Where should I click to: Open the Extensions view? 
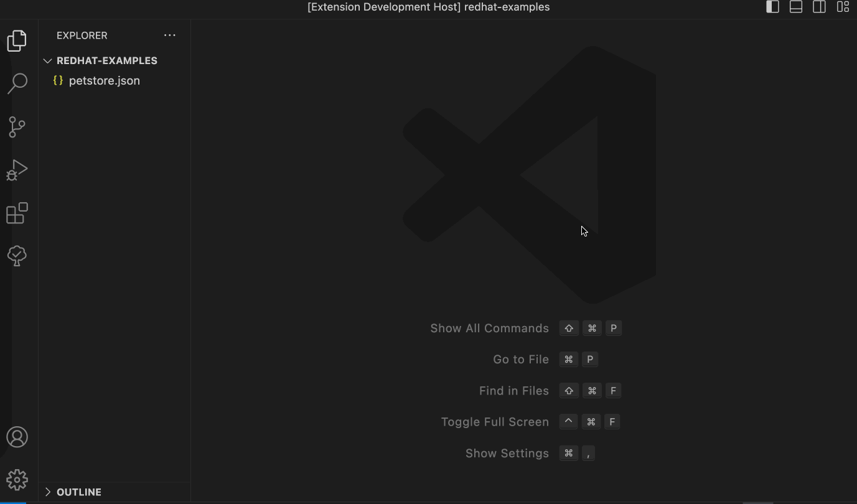(17, 213)
